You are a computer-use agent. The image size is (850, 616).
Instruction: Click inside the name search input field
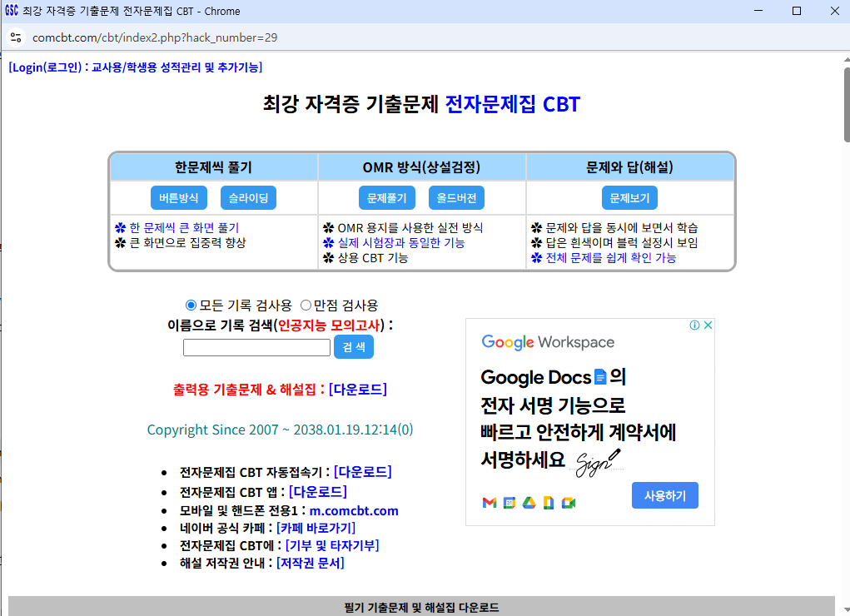(256, 347)
